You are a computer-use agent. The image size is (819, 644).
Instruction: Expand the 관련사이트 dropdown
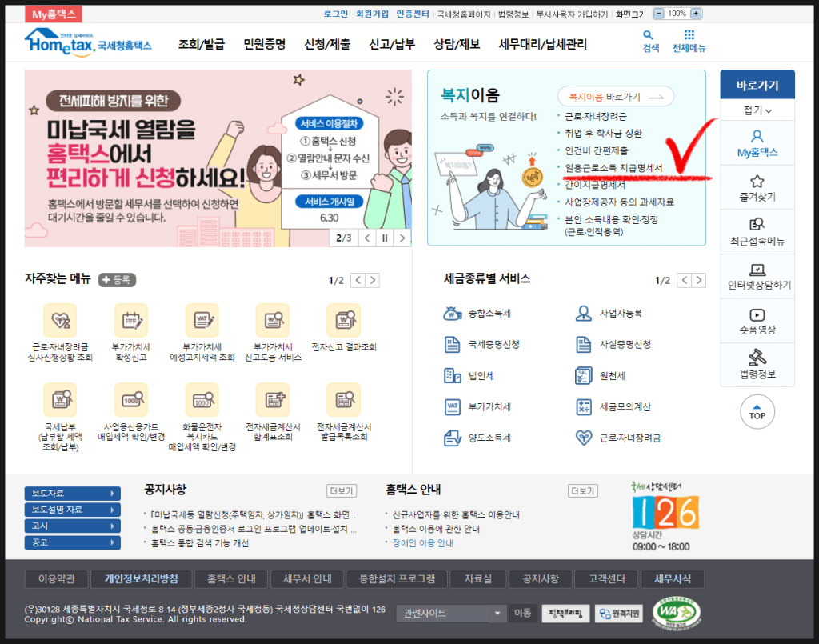pos(498,614)
